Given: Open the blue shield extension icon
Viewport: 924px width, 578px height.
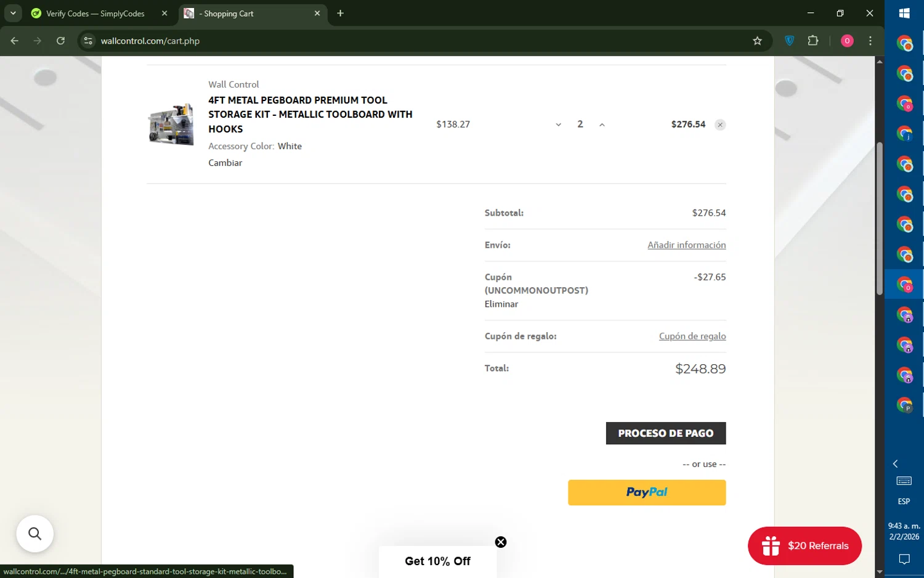Looking at the screenshot, I should tap(789, 41).
